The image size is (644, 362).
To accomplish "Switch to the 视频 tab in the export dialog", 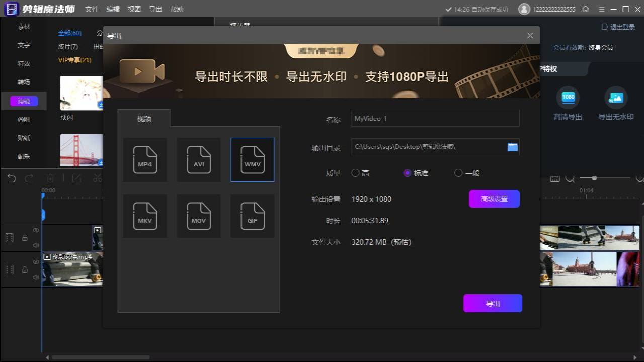I will click(144, 119).
